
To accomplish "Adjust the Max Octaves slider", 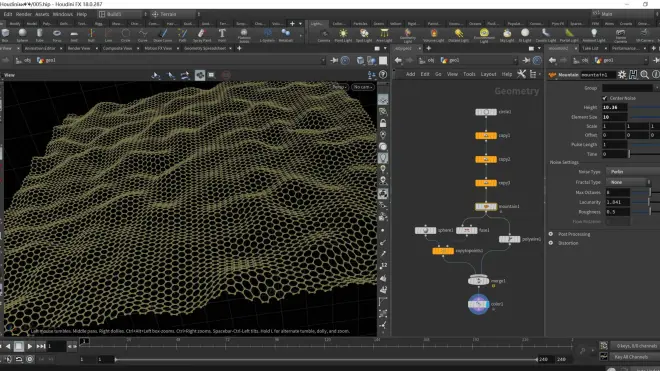I will pyautogui.click(x=645, y=192).
